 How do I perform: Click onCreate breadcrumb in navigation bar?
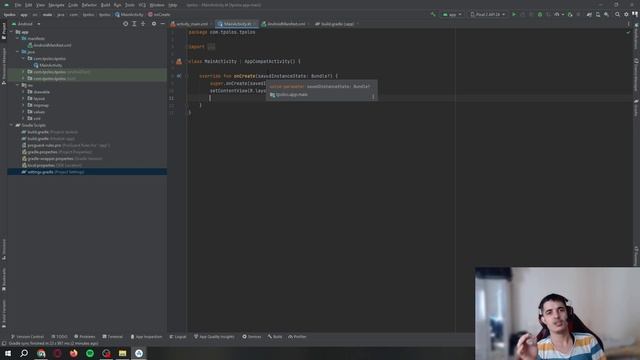click(159, 14)
